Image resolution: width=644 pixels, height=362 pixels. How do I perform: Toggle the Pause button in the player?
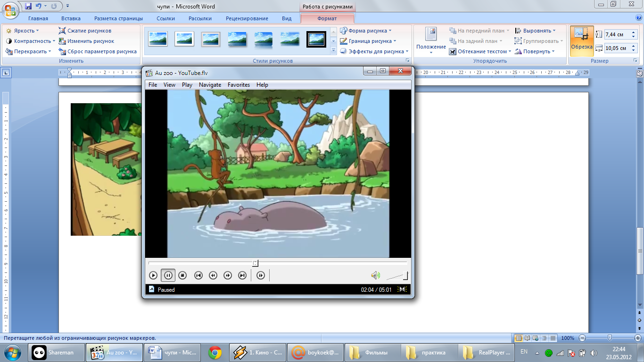(168, 275)
